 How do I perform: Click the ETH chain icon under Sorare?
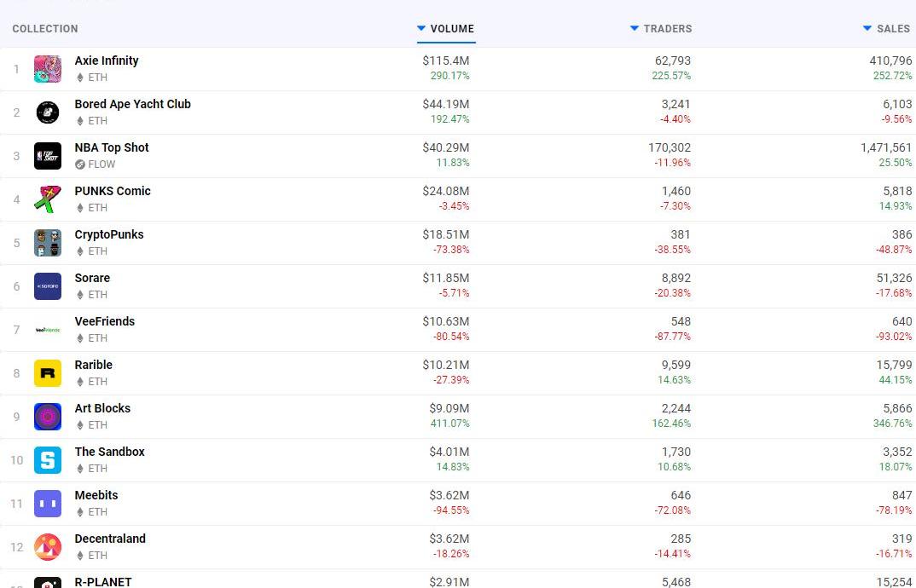pyautogui.click(x=80, y=295)
